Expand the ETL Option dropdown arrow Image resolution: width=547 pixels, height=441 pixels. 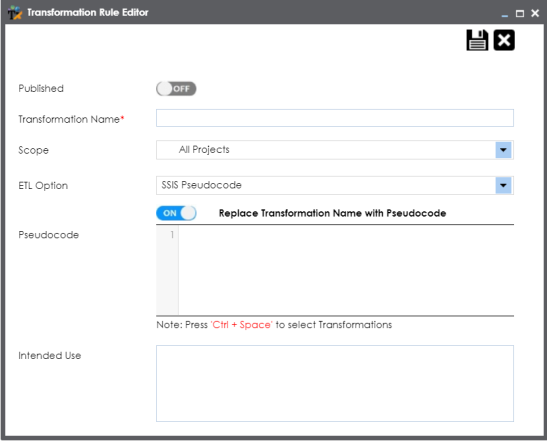click(503, 185)
